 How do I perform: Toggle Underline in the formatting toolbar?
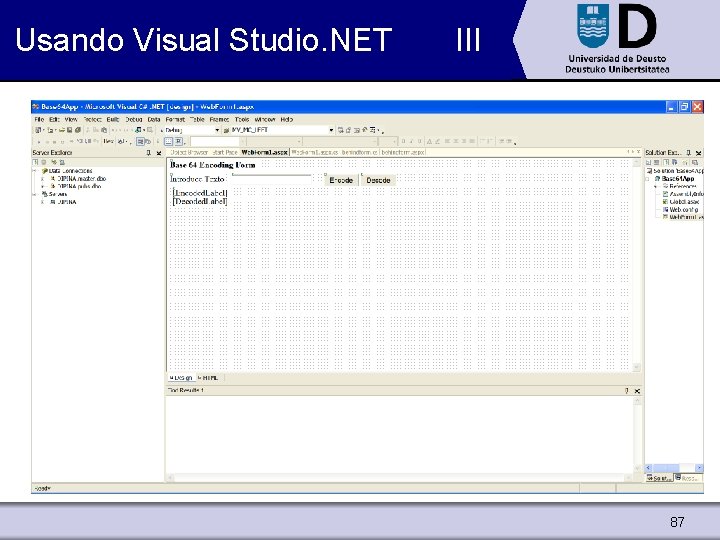pos(419,141)
